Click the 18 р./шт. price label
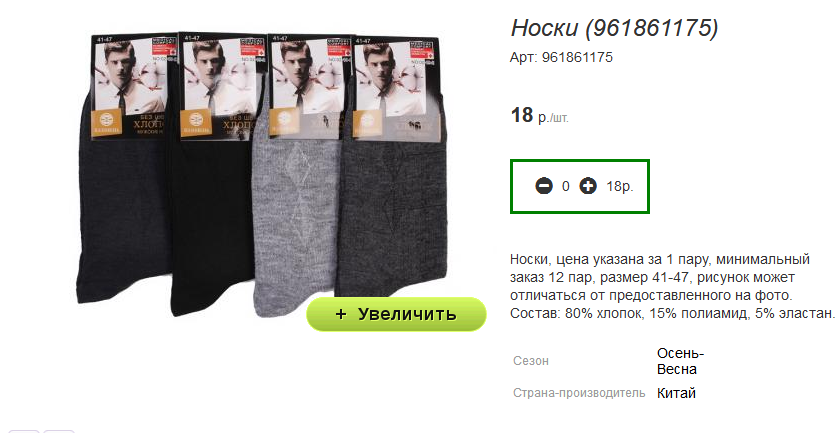 tap(540, 115)
